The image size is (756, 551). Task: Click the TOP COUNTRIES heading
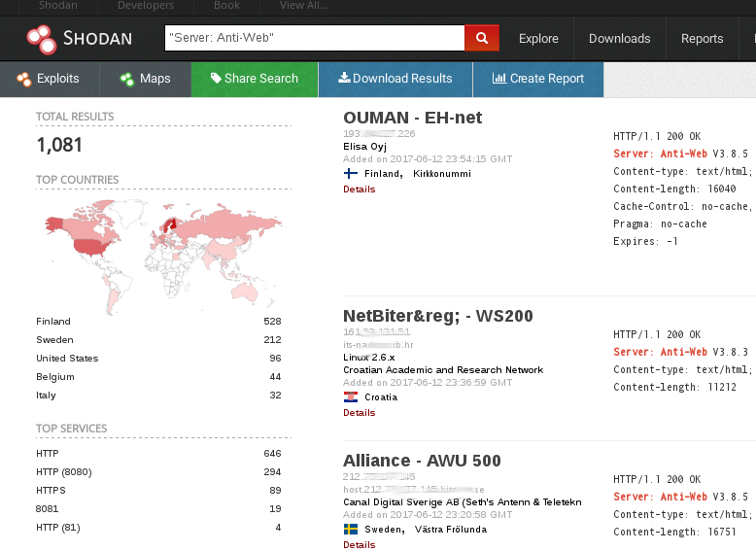click(77, 180)
